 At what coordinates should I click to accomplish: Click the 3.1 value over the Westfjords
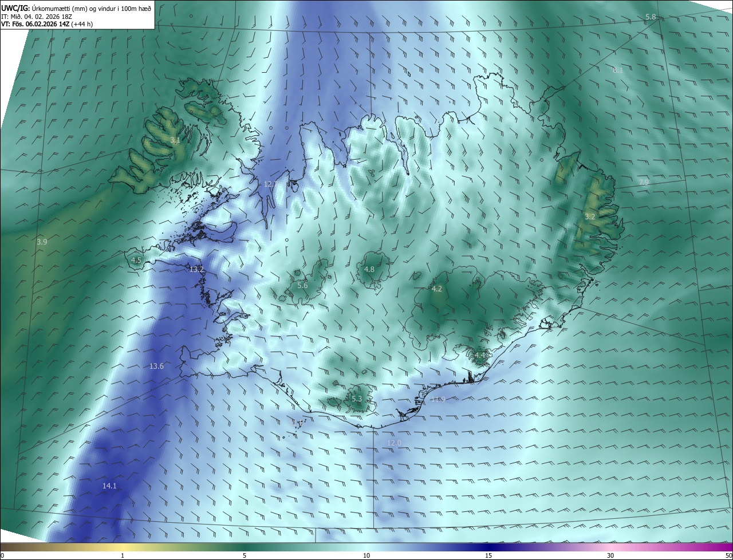175,140
